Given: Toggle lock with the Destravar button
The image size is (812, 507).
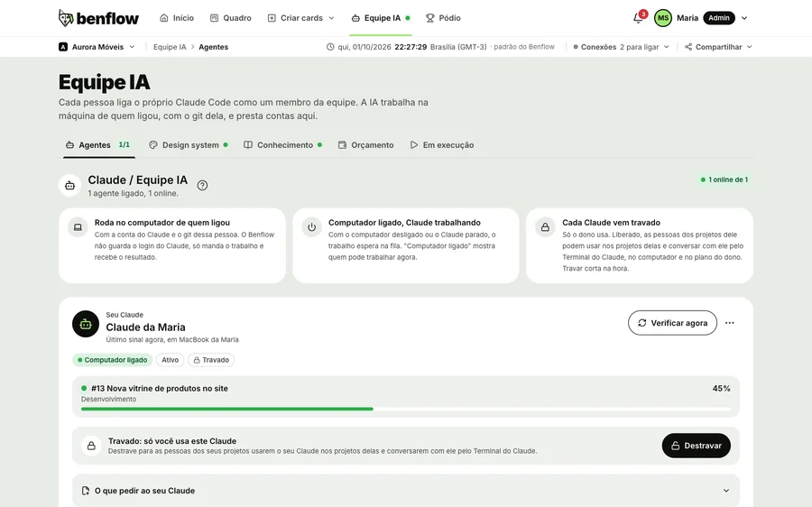Looking at the screenshot, I should tap(696, 446).
